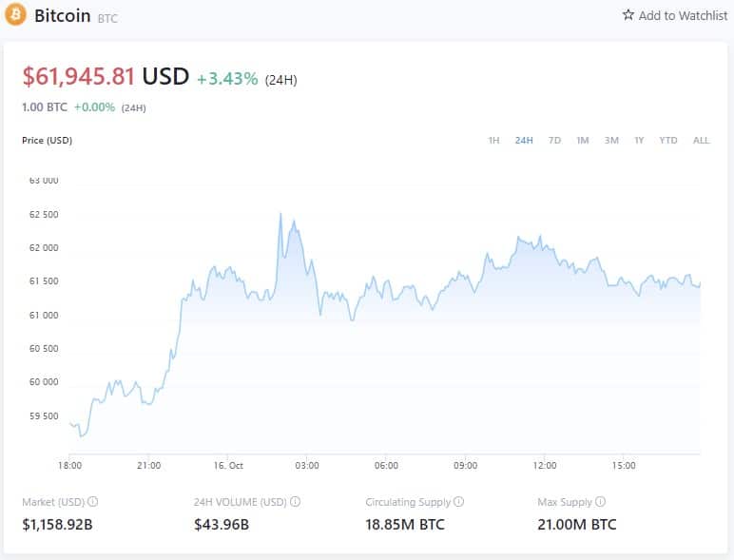This screenshot has width=734, height=560.
Task: Click the 18.85M BTC supply value
Action: tap(405, 525)
